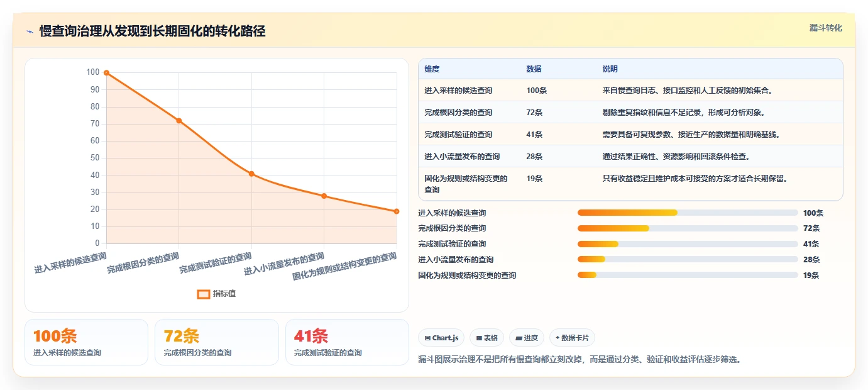Click progress bar for 进入采样的候选查询
Image resolution: width=868 pixels, height=390 pixels.
pos(688,213)
